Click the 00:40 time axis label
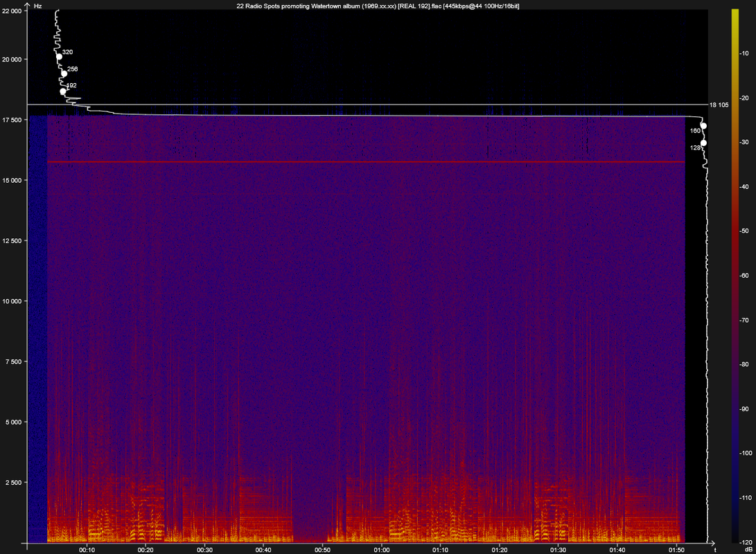 [264, 550]
